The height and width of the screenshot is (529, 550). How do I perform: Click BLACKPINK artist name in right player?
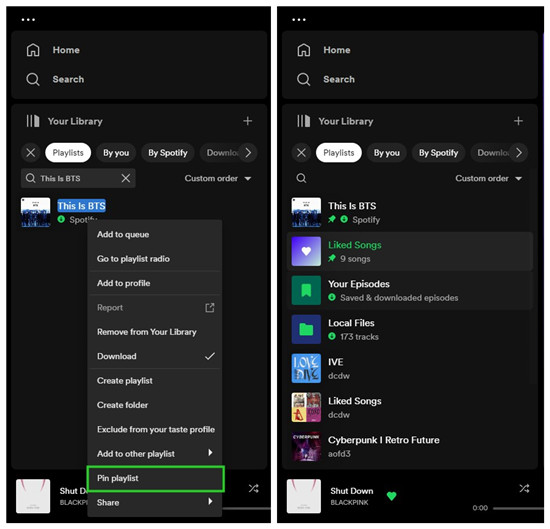pyautogui.click(x=349, y=502)
